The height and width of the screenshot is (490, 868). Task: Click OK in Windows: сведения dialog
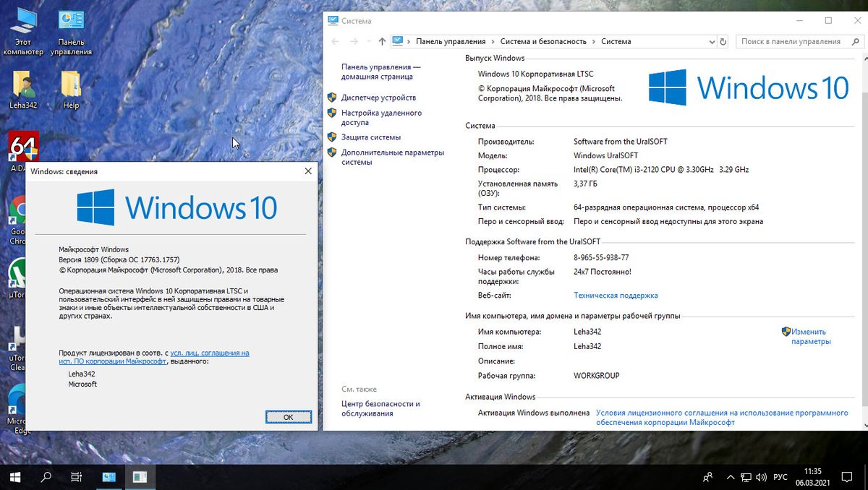click(288, 417)
